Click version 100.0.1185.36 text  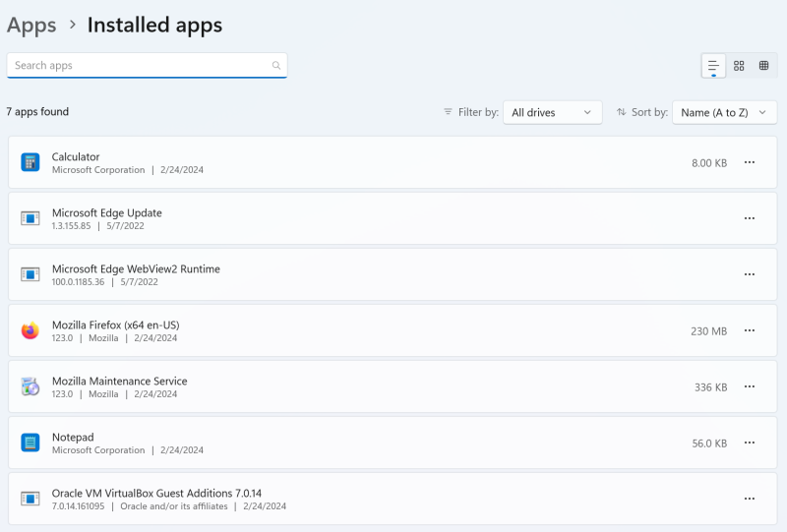click(79, 282)
